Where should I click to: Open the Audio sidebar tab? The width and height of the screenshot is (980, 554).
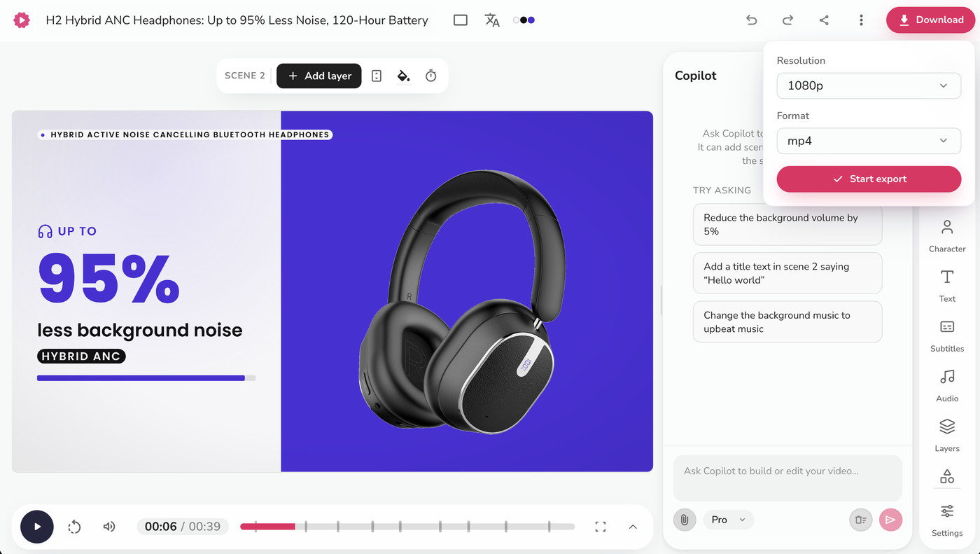pyautogui.click(x=947, y=385)
